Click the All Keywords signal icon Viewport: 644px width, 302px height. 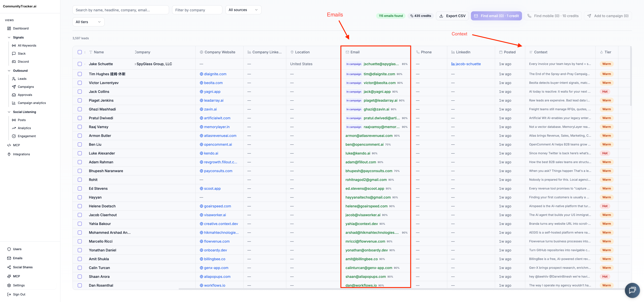[14, 46]
